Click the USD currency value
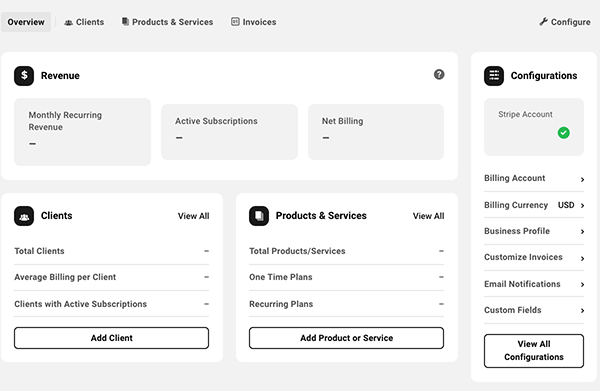 [x=566, y=205]
